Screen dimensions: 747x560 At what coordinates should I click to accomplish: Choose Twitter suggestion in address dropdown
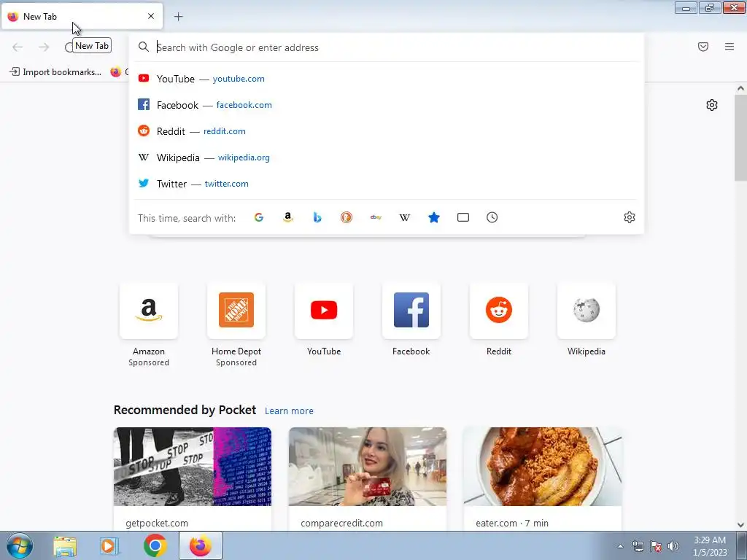[387, 183]
